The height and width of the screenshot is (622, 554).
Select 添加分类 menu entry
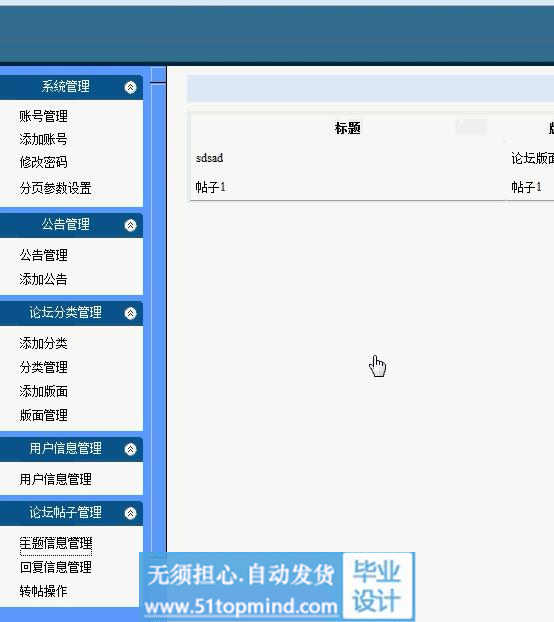coord(44,343)
